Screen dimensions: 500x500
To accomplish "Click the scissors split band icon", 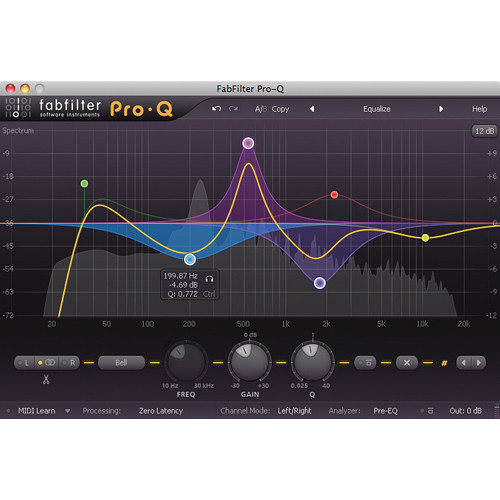I will [x=46, y=379].
